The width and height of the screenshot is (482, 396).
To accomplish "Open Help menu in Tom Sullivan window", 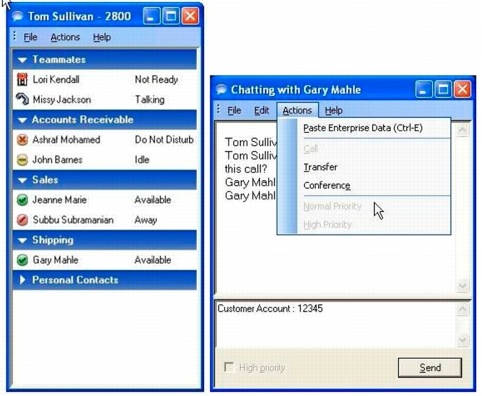I will (102, 37).
